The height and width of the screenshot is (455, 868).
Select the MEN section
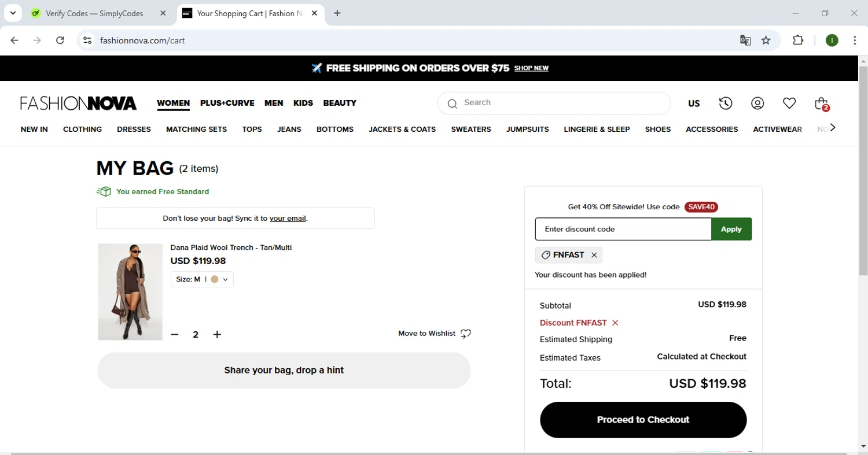coord(274,103)
